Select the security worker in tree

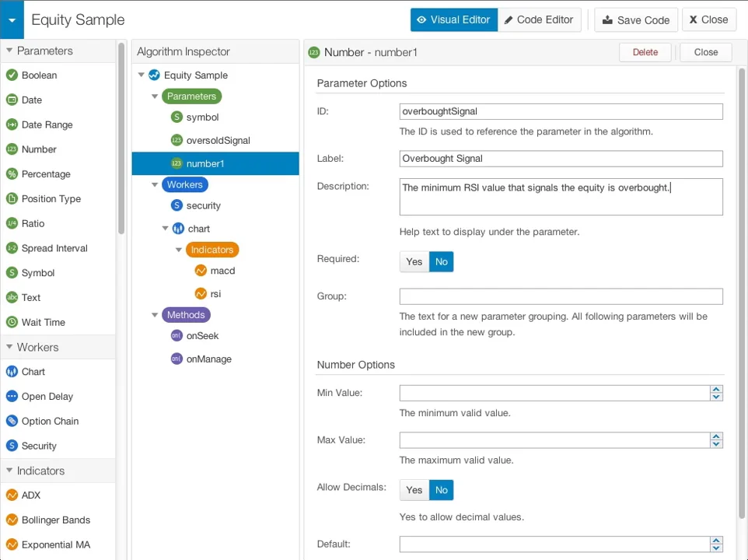coord(203,205)
